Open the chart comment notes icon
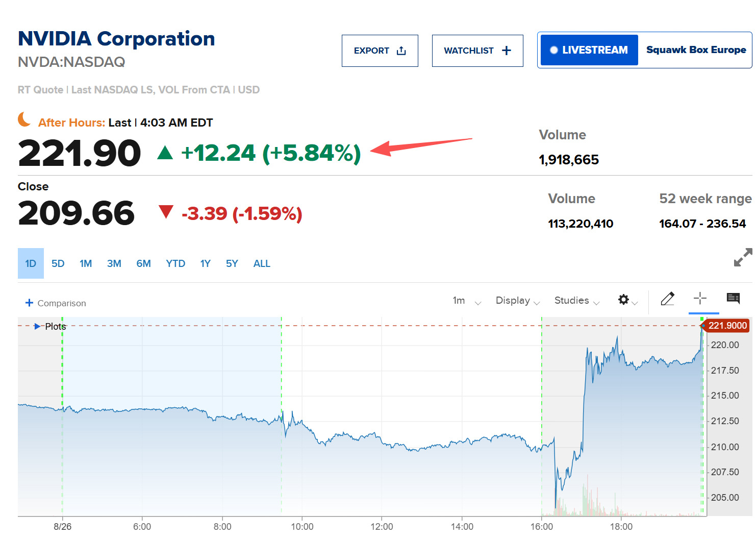756x539 pixels. [733, 298]
